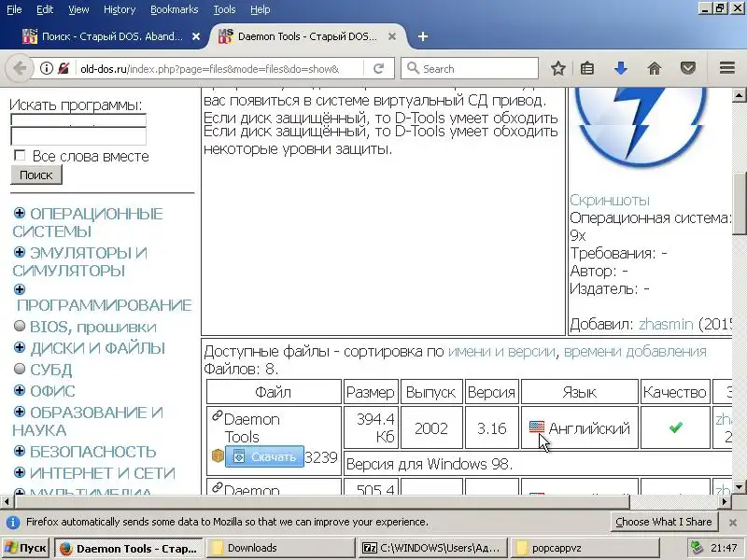Click the scroll right arrow
This screenshot has width=747, height=560.
pos(725,501)
